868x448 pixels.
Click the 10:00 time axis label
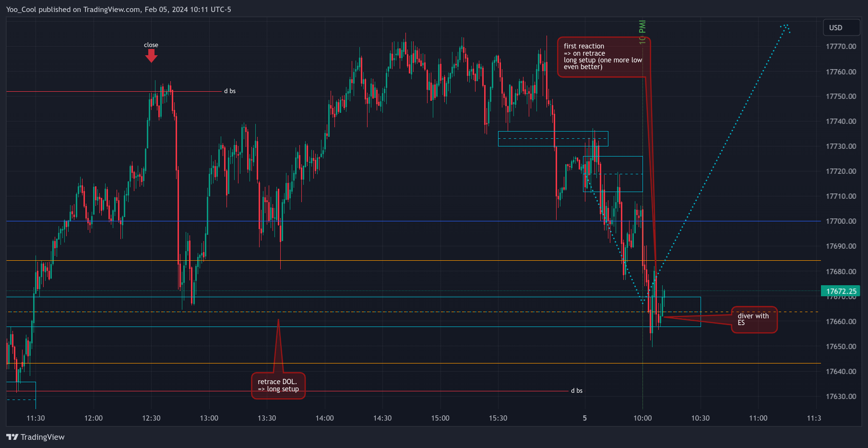tap(642, 418)
